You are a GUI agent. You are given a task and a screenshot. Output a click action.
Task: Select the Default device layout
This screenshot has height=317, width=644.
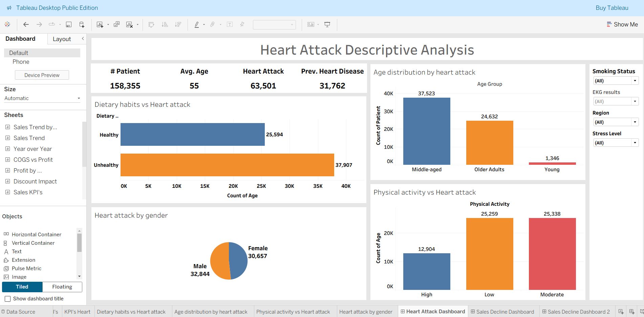pos(42,53)
